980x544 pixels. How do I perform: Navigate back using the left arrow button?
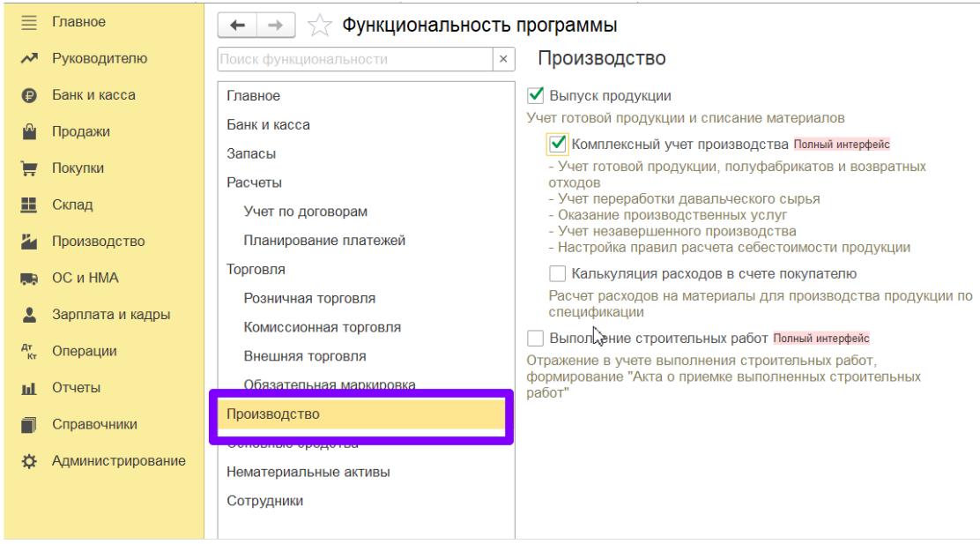click(x=236, y=25)
